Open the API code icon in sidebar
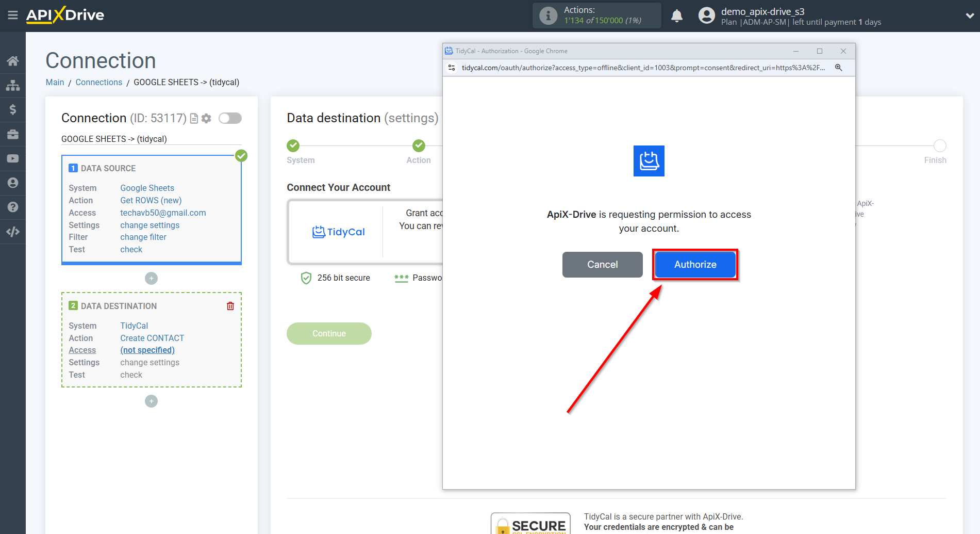980x534 pixels. (13, 231)
